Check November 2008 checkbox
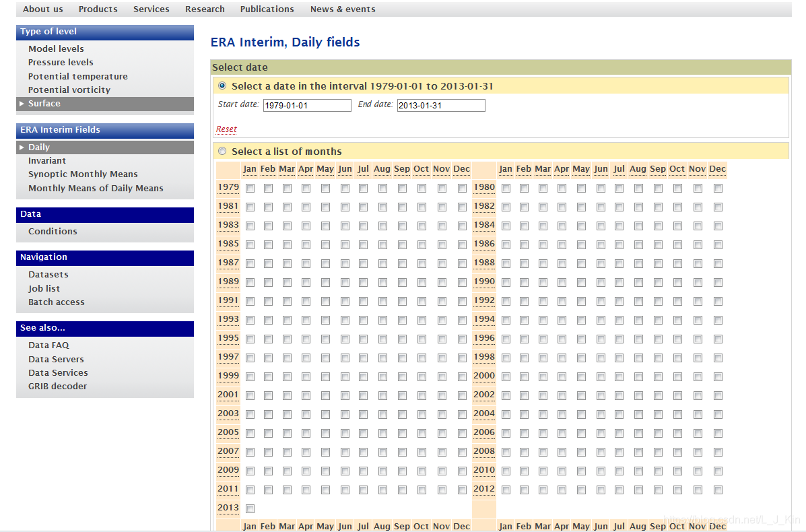806x532 pixels. (698, 453)
